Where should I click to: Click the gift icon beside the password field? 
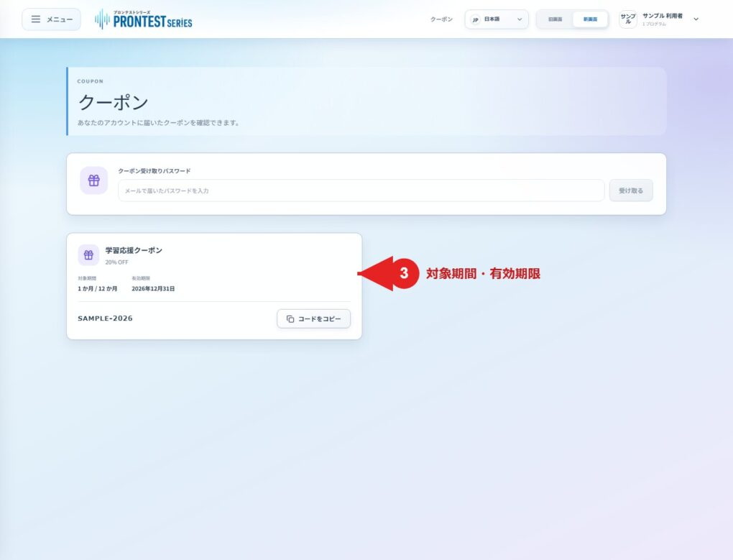[94, 180]
